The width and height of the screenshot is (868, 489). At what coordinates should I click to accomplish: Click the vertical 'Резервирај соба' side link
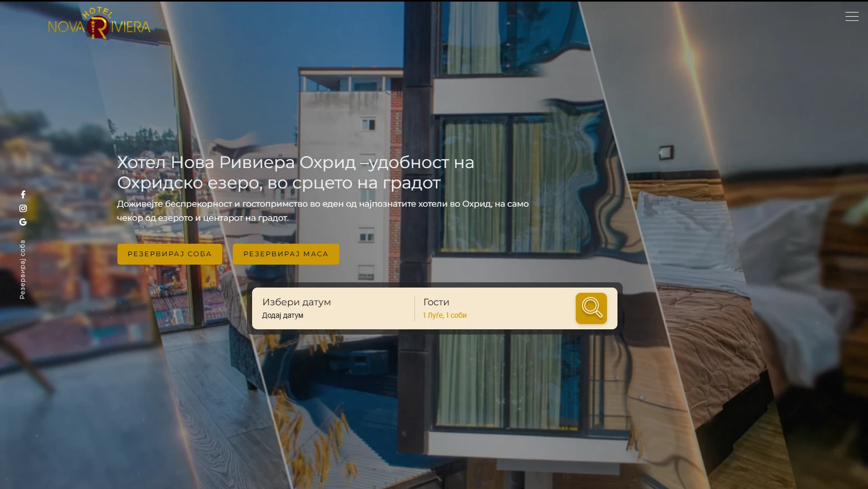(x=22, y=269)
